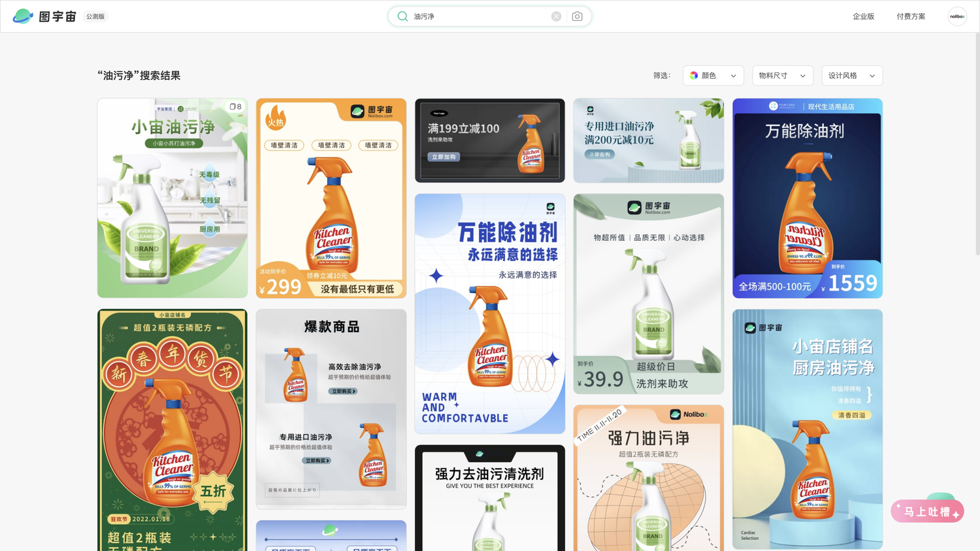The height and width of the screenshot is (551, 980).
Task: Click the "油污净"搜索结果 heading
Action: 139,76
